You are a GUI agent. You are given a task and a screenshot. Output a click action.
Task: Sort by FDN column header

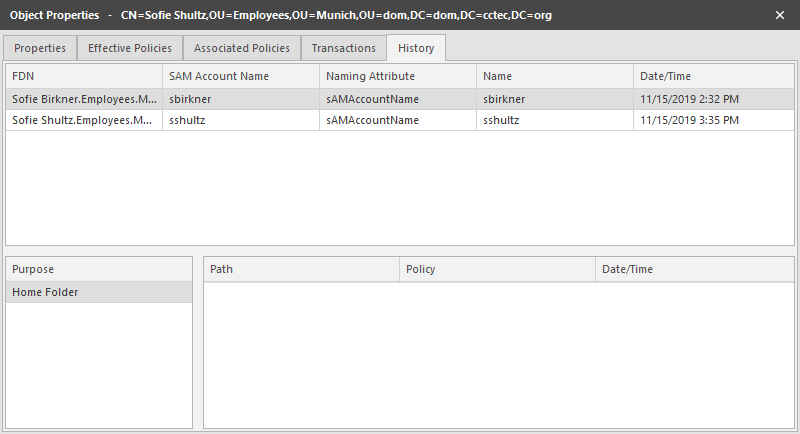coord(83,76)
